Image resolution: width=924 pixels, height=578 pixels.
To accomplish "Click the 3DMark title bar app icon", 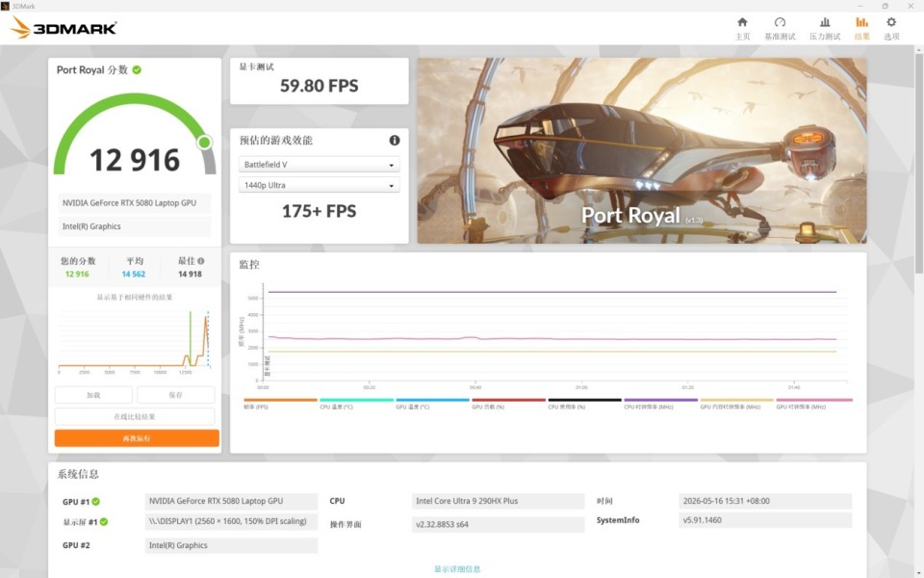I will click(x=5, y=6).
